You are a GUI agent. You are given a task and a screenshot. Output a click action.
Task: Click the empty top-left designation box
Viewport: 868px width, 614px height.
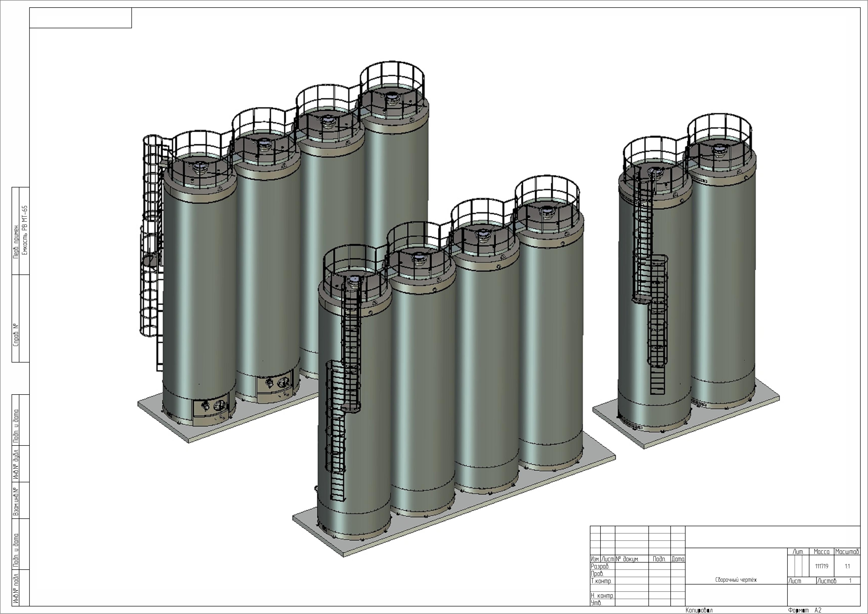[80, 18]
